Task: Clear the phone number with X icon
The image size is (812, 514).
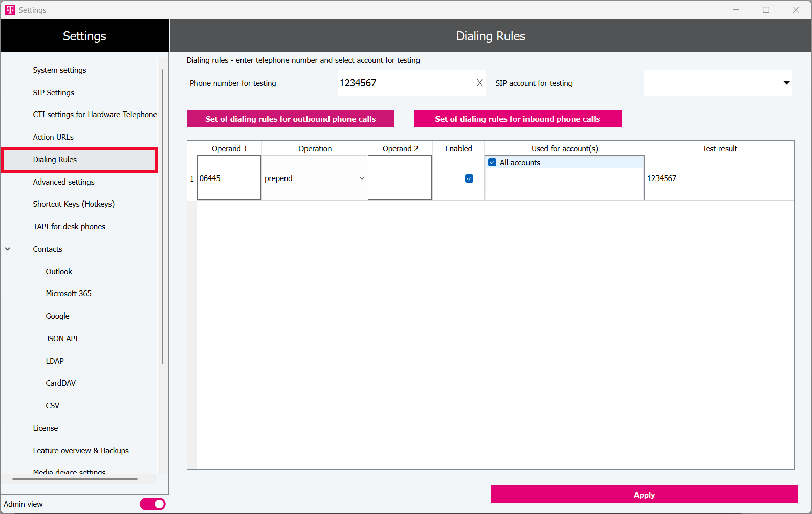Action: [479, 83]
